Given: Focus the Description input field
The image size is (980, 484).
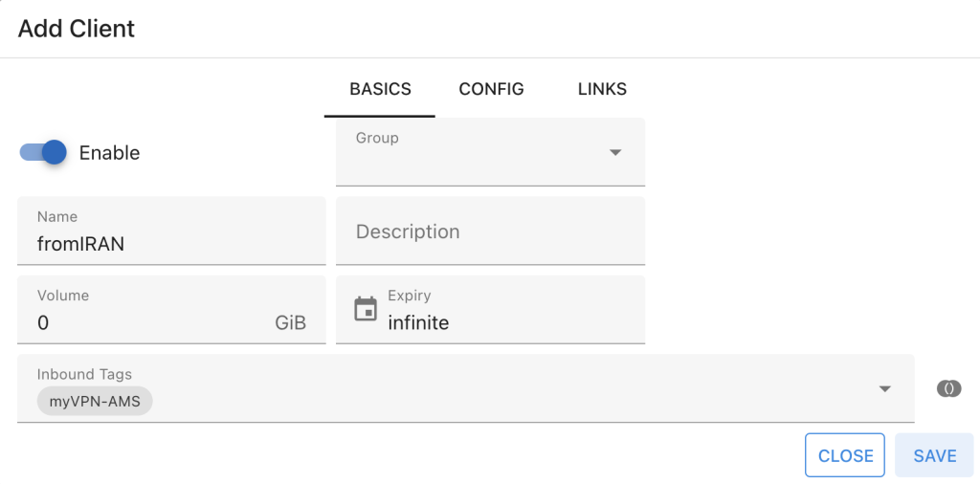Looking at the screenshot, I should coord(490,231).
